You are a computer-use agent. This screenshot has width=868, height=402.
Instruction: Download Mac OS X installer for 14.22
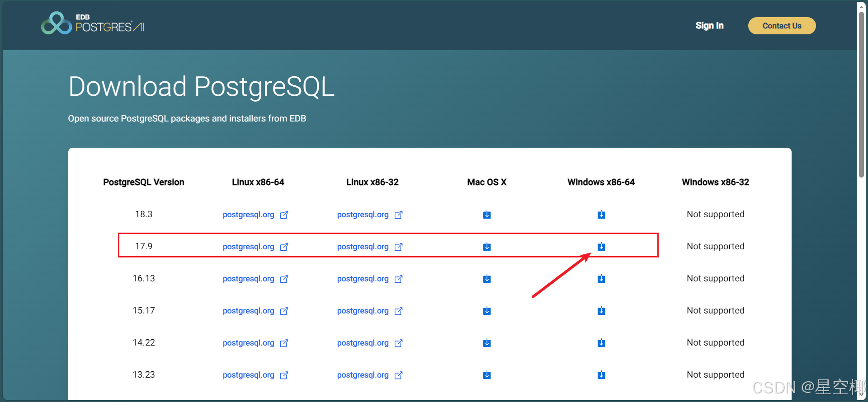tap(487, 343)
